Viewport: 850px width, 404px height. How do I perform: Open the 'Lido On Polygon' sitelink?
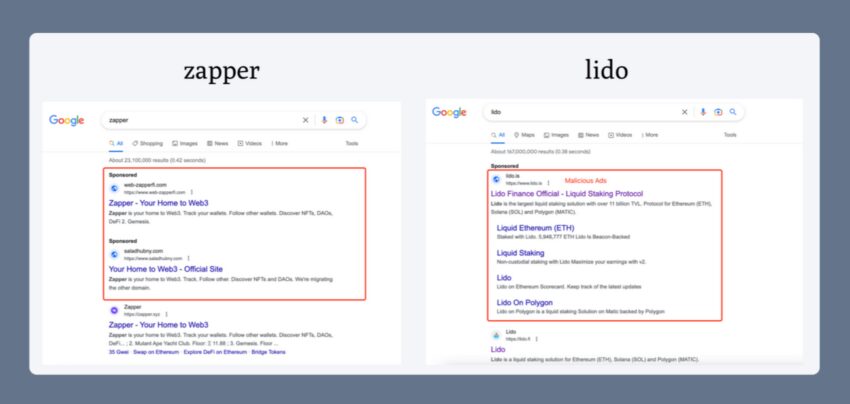point(531,302)
